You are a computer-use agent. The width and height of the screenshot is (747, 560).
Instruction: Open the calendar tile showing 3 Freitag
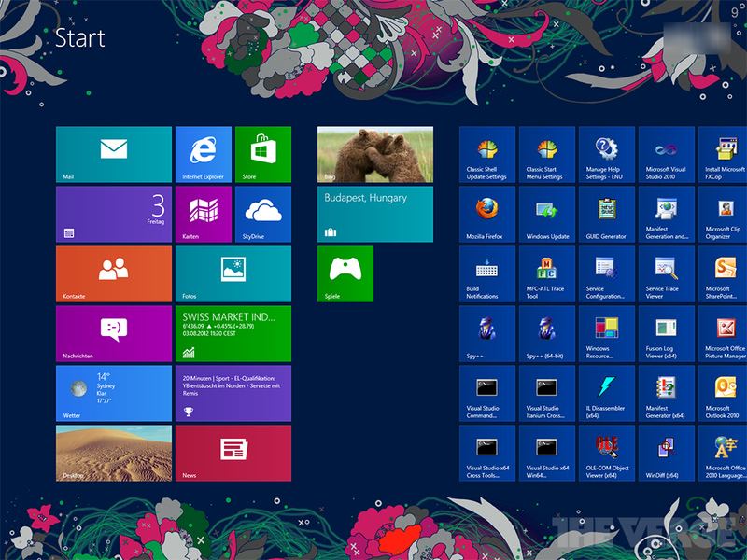click(114, 215)
